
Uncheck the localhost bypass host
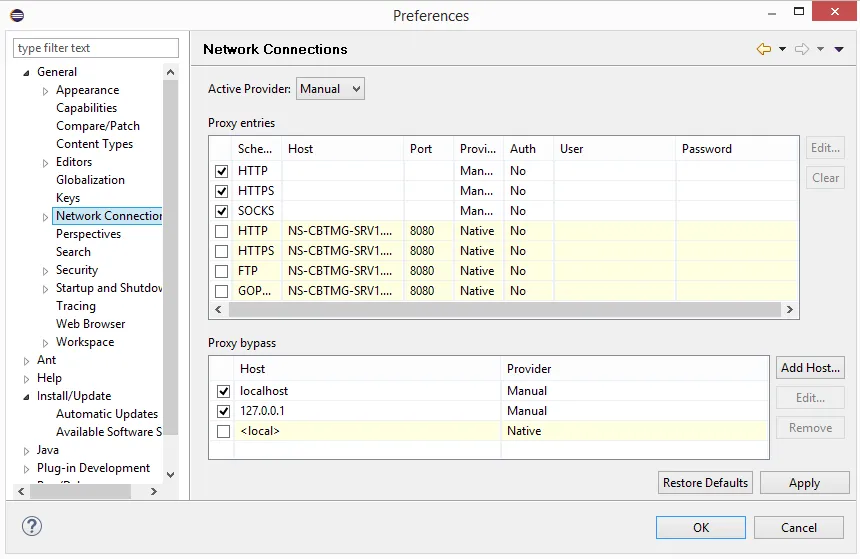(223, 391)
